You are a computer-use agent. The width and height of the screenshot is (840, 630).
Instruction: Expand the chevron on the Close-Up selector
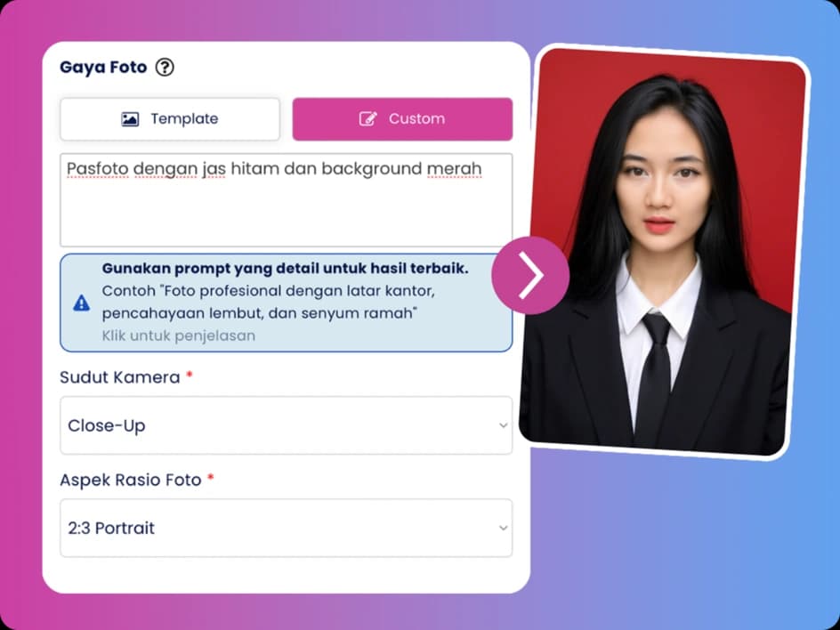coord(503,425)
